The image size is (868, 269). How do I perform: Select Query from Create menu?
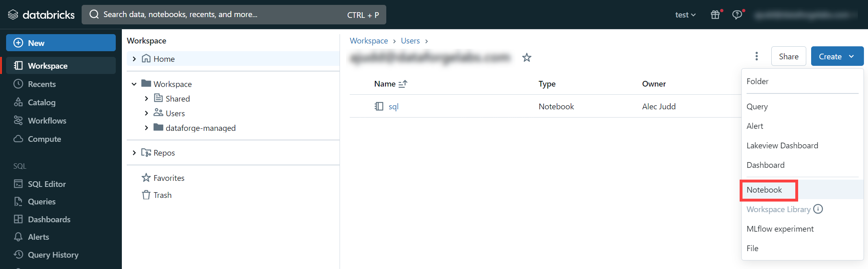[802, 106]
